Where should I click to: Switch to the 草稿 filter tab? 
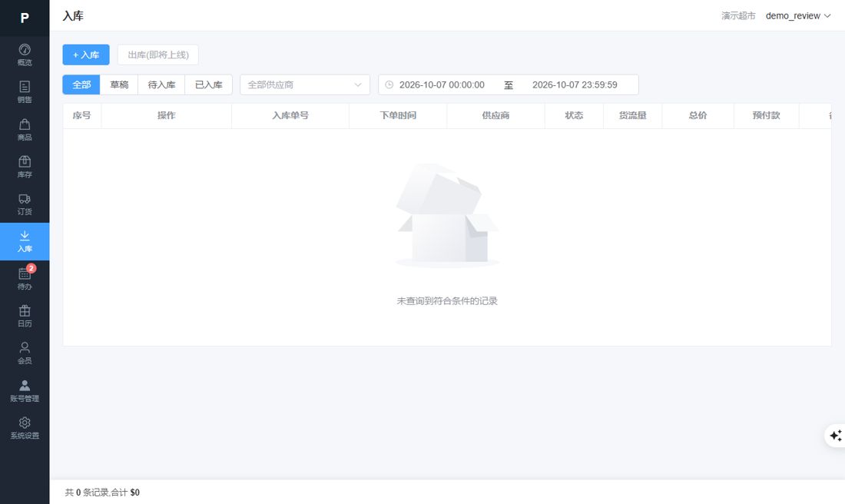pos(119,85)
